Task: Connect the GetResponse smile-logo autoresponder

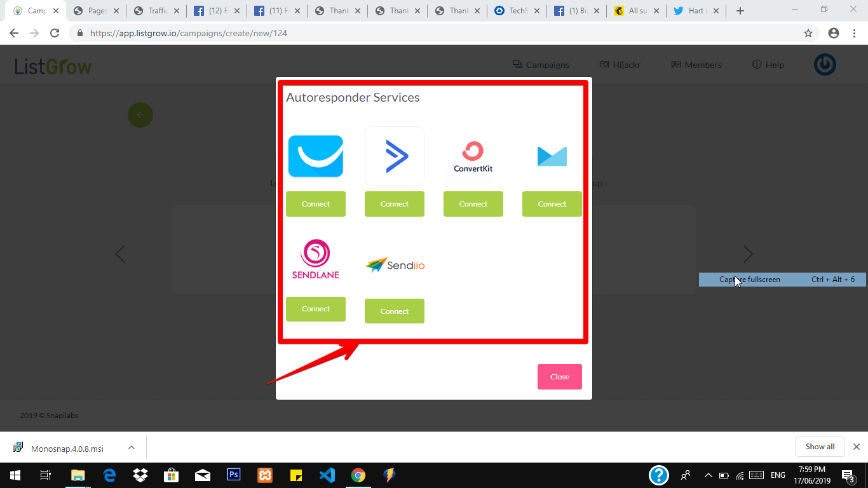Action: [316, 204]
